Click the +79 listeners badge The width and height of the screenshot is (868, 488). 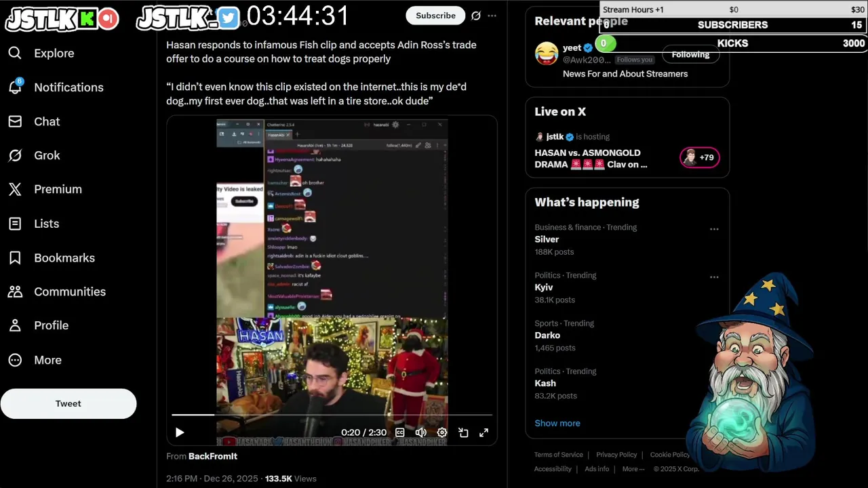click(x=699, y=157)
